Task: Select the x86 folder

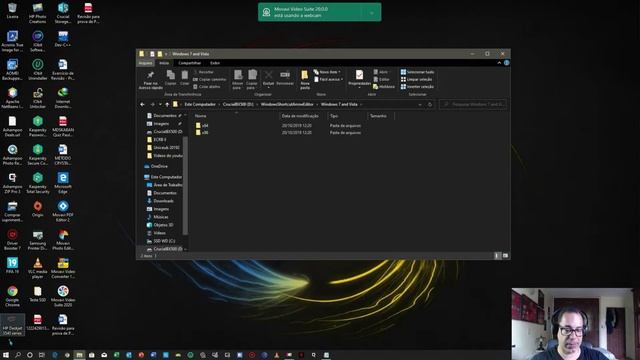Action: click(x=202, y=133)
